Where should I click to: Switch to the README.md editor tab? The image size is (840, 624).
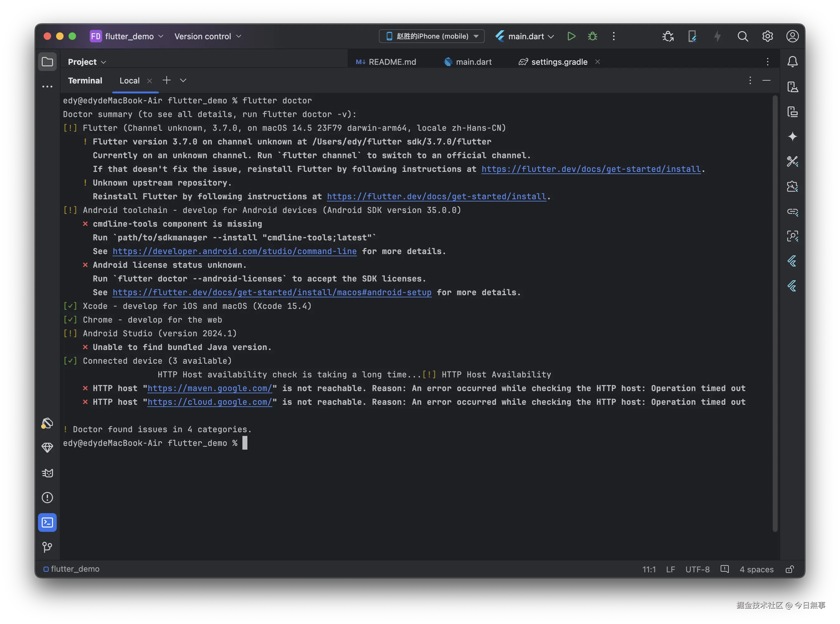pos(386,62)
